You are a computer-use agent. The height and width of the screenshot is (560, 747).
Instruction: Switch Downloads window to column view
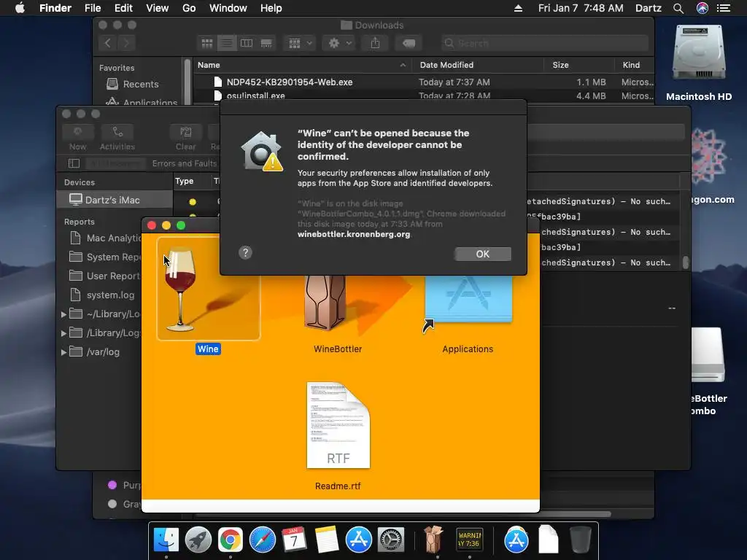247,43
